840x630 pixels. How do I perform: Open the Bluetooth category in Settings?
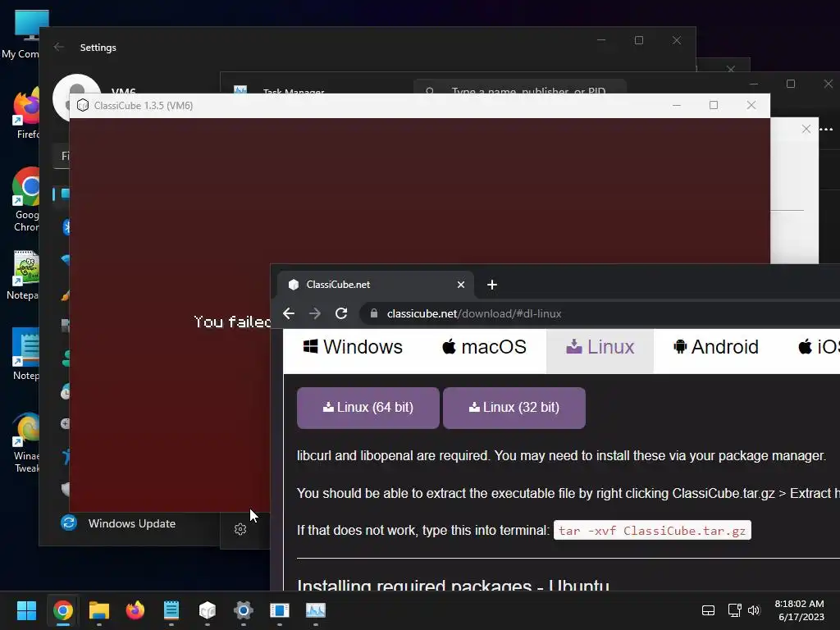pyautogui.click(x=66, y=227)
